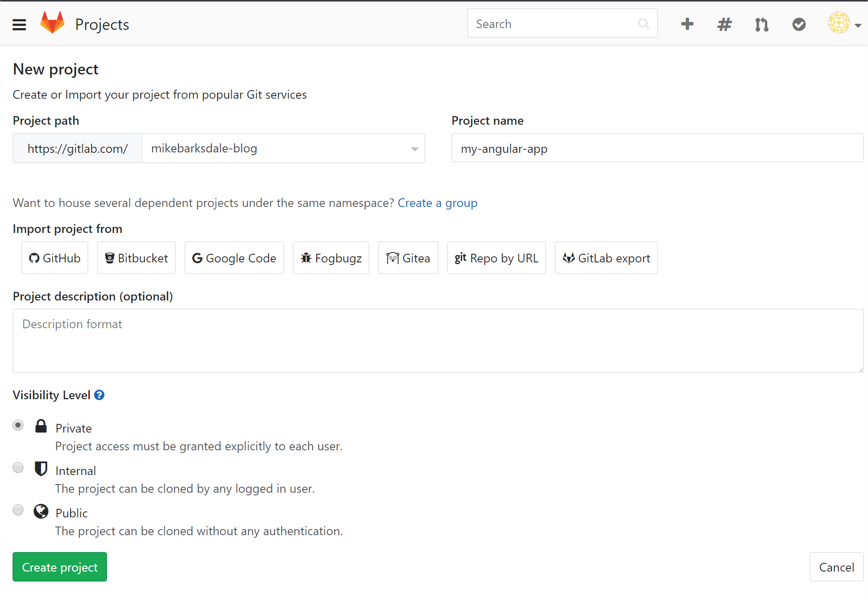Click the Create a group link
Screen dimensions: 868x601
point(437,203)
